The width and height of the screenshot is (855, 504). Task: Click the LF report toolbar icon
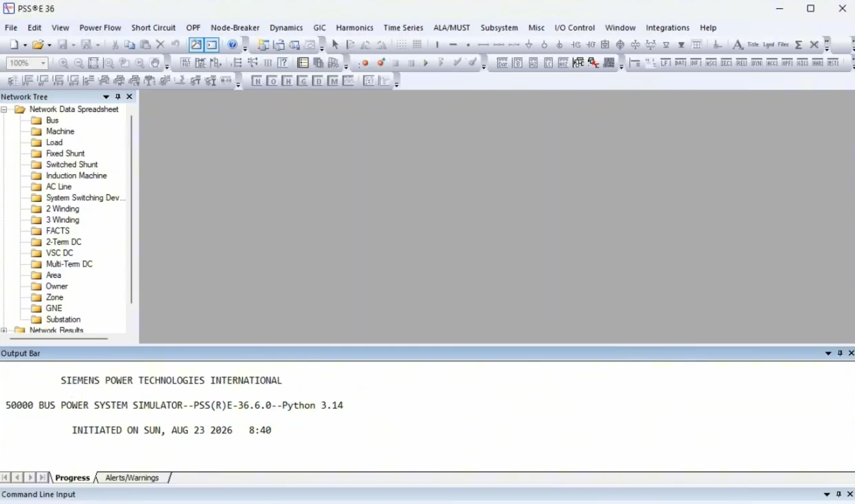pos(665,63)
